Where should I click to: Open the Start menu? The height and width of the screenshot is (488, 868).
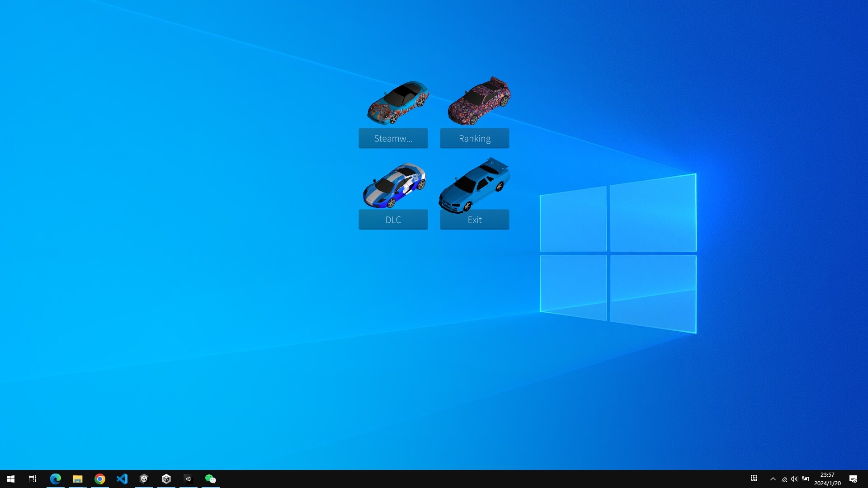click(10, 479)
